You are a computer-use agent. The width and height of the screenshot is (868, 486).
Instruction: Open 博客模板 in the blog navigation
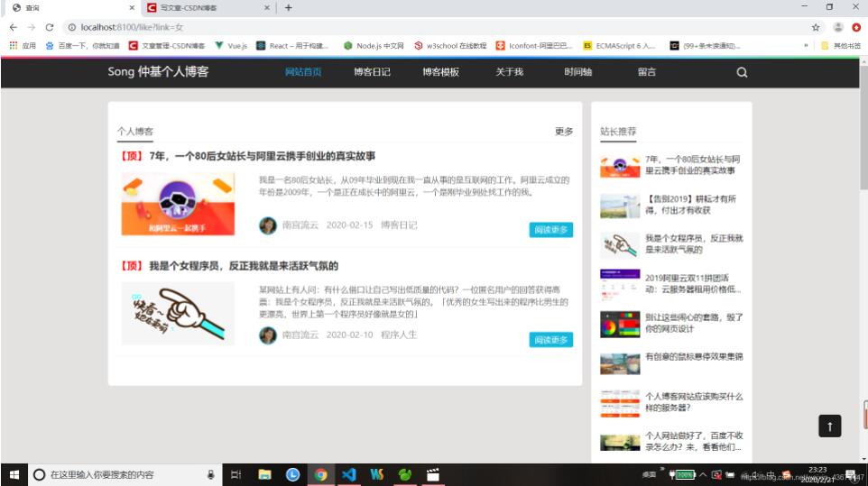pos(440,72)
